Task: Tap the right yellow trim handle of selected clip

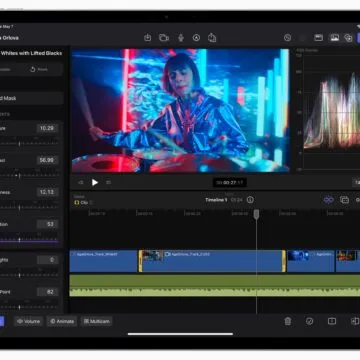Action: [284, 261]
